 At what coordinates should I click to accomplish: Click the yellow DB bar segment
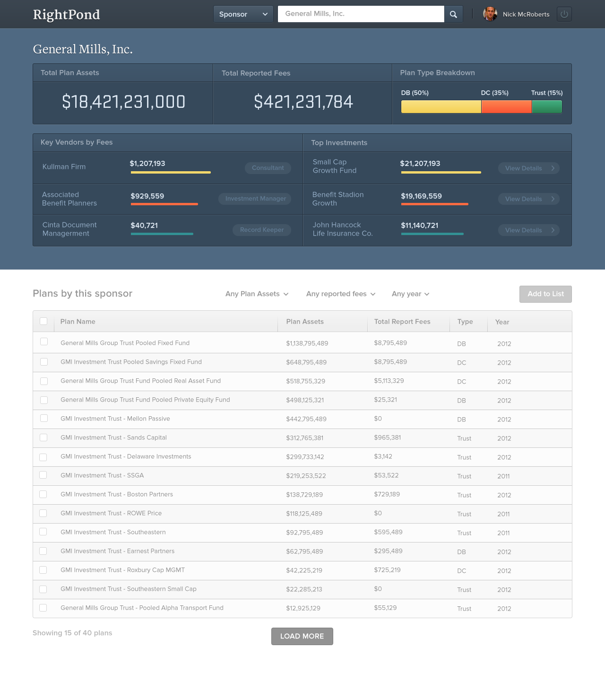[x=441, y=107]
